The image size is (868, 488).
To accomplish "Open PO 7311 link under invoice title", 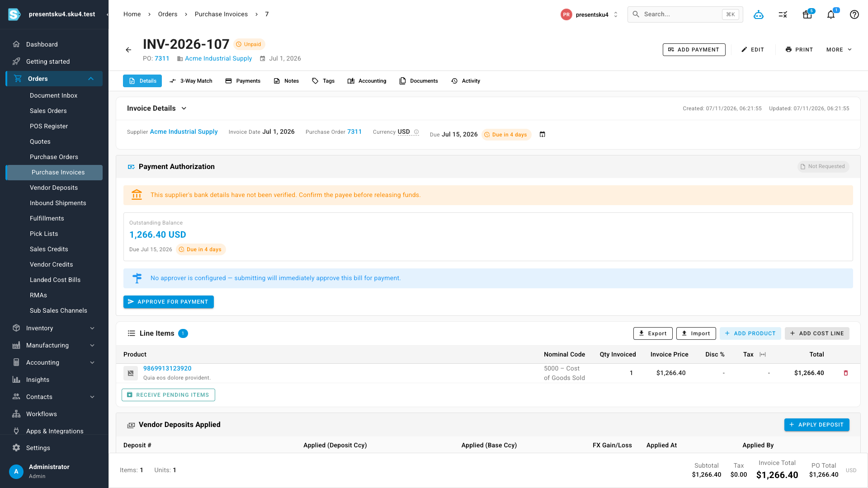I will pyautogui.click(x=162, y=59).
